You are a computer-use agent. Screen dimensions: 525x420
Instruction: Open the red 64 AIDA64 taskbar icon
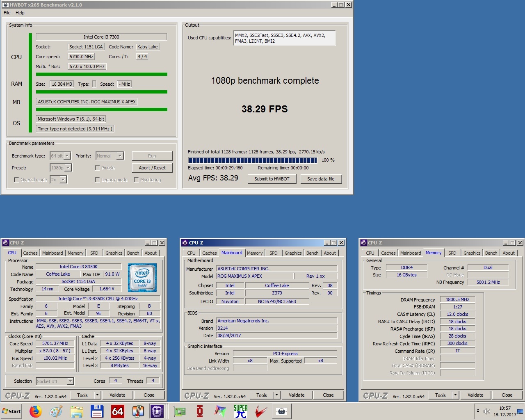pos(118,411)
